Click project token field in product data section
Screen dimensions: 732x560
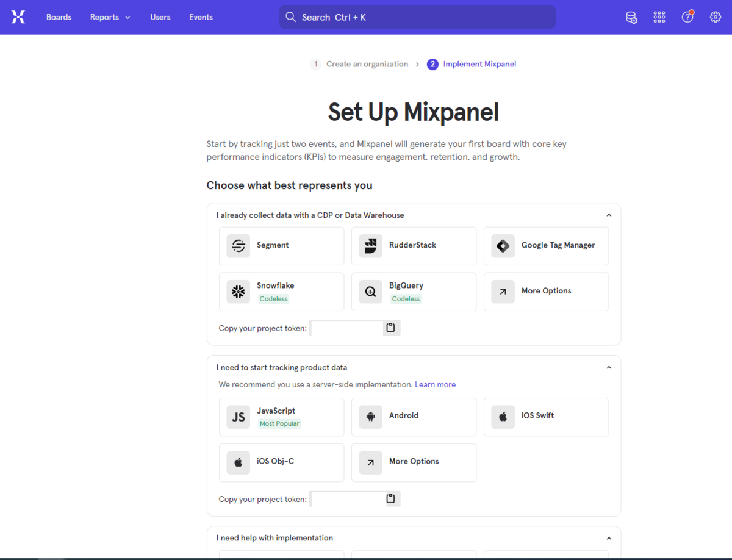point(347,499)
